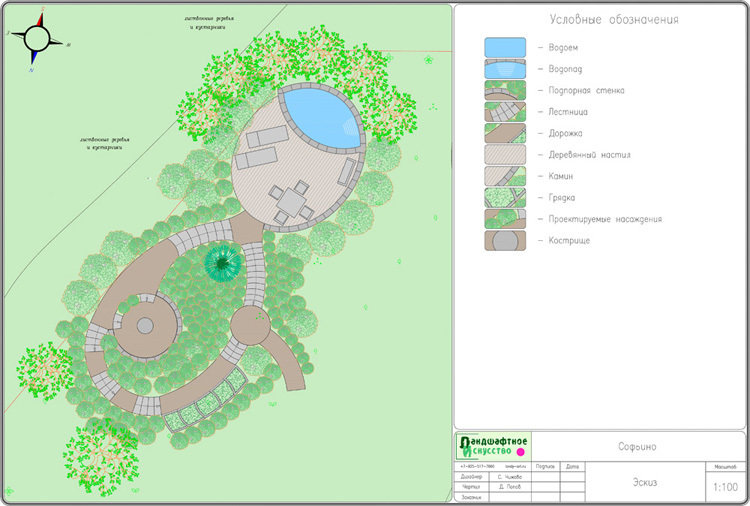Select the teal fountain plant symbol
This screenshot has width=750, height=506.
[222, 263]
